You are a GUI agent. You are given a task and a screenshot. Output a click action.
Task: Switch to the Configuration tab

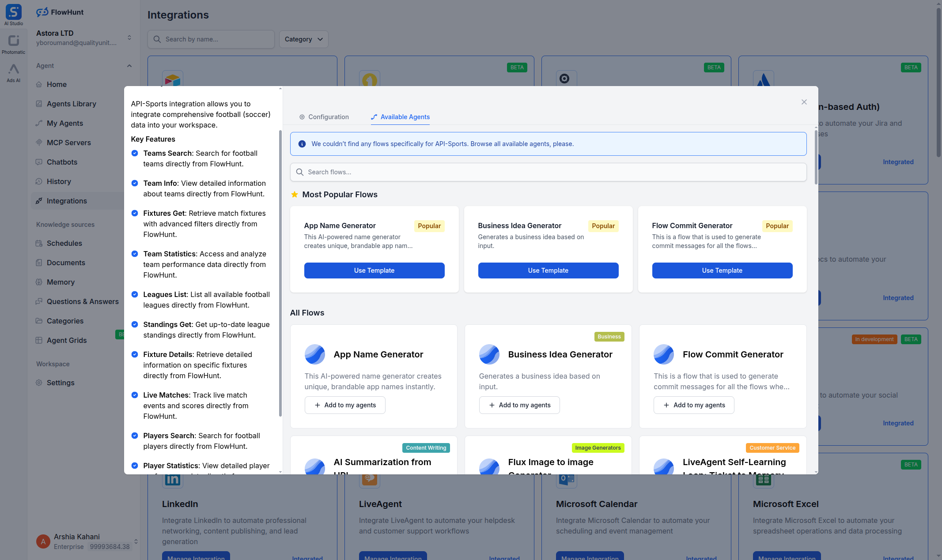click(x=324, y=117)
